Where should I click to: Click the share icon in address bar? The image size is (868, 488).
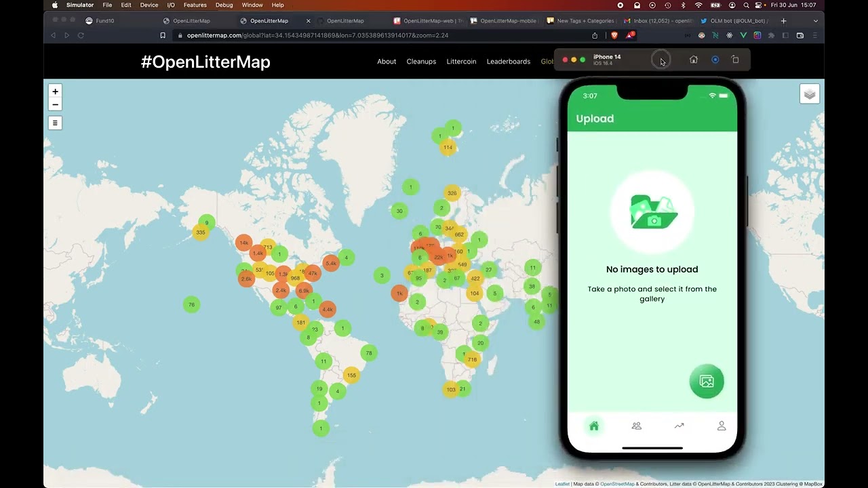(x=595, y=35)
